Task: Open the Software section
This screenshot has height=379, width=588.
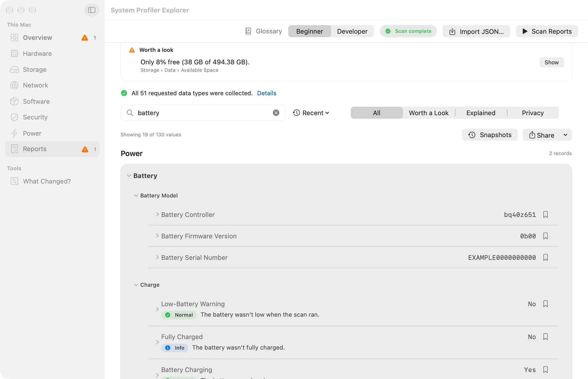Action: pos(52,102)
